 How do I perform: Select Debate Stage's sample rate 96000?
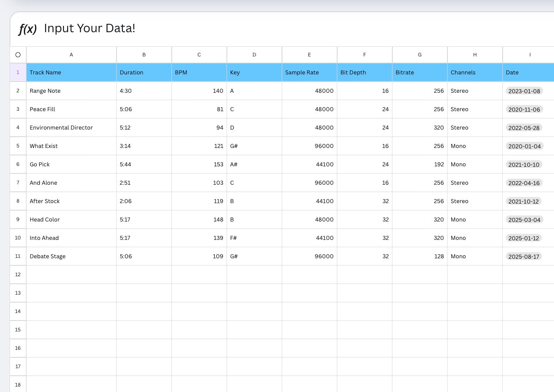310,256
